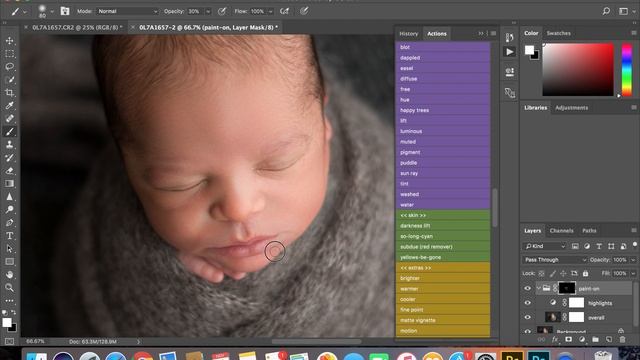This screenshot has height=360, width=640.
Task: Open the Brush Settings panel icon
Action: pyautogui.click(x=65, y=11)
